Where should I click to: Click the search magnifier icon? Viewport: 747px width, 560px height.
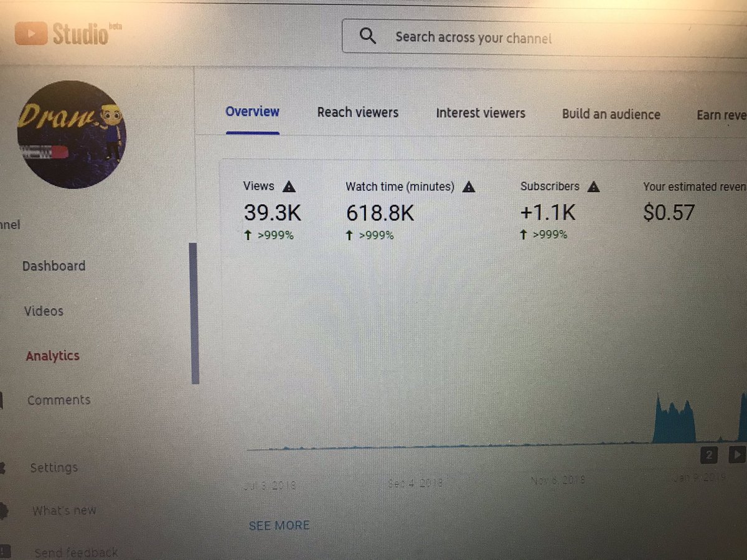pyautogui.click(x=368, y=37)
